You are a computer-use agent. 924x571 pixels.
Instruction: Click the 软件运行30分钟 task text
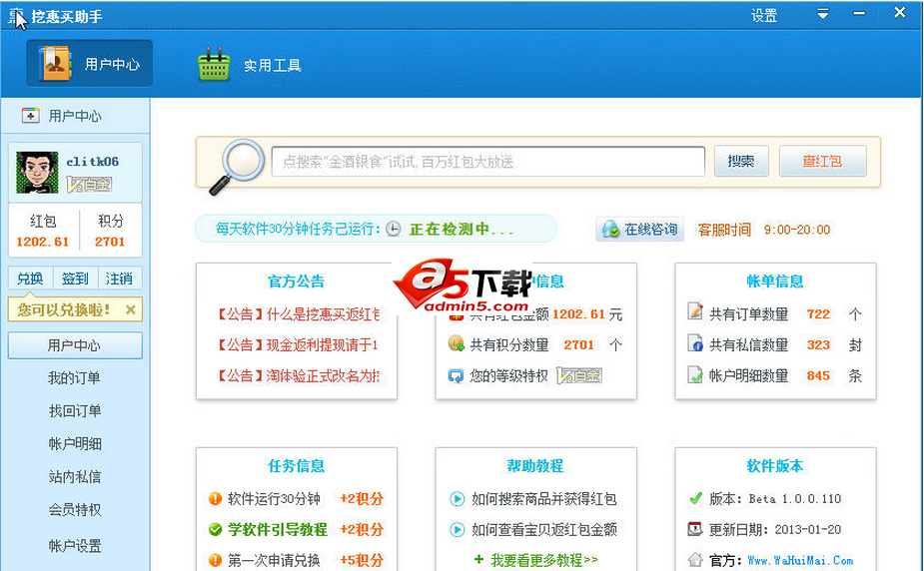tap(274, 499)
